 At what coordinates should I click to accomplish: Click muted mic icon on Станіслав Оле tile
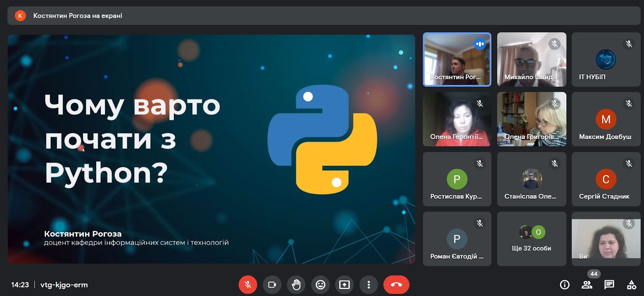[555, 164]
